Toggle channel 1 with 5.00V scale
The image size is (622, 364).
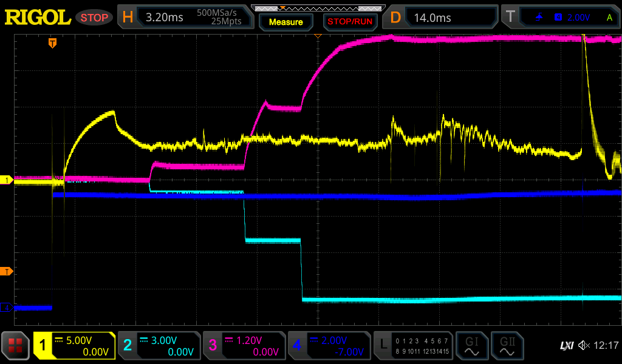74,346
